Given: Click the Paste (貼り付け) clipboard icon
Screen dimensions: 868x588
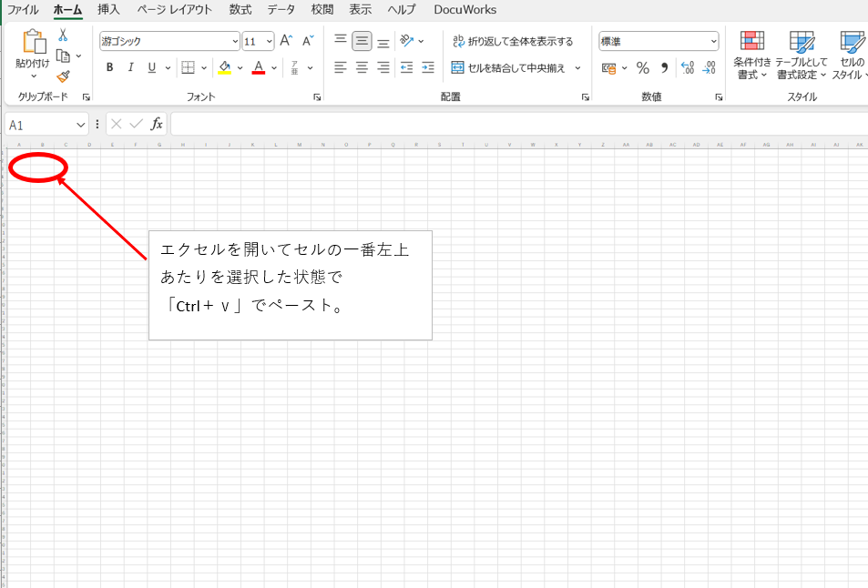Looking at the screenshot, I should point(33,42).
